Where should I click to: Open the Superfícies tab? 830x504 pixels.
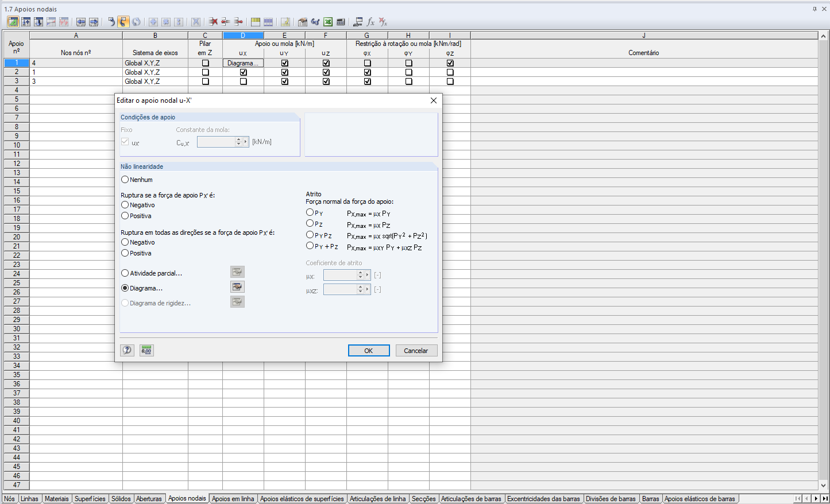pos(90,499)
